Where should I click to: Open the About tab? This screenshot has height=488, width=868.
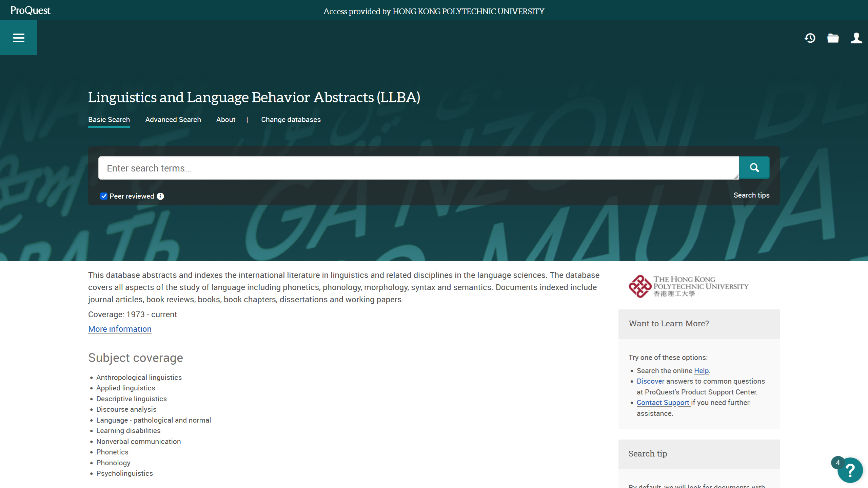point(226,120)
